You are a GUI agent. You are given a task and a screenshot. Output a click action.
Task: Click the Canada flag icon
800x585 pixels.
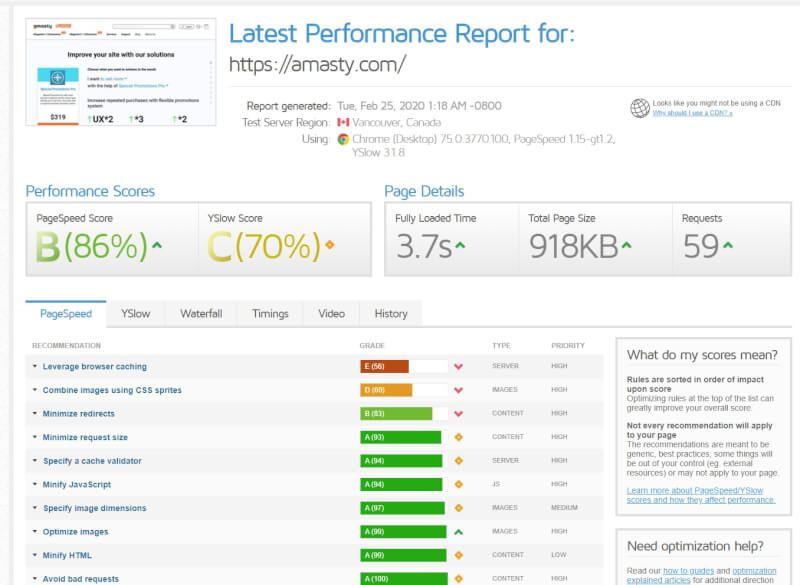343,122
